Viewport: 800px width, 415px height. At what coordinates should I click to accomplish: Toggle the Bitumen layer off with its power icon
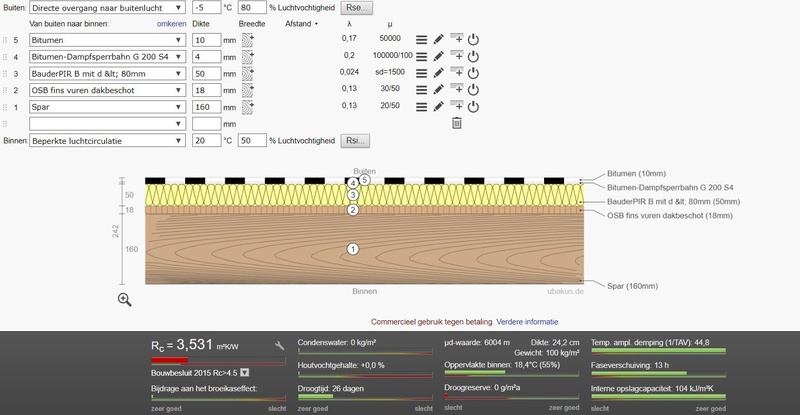[x=473, y=39]
